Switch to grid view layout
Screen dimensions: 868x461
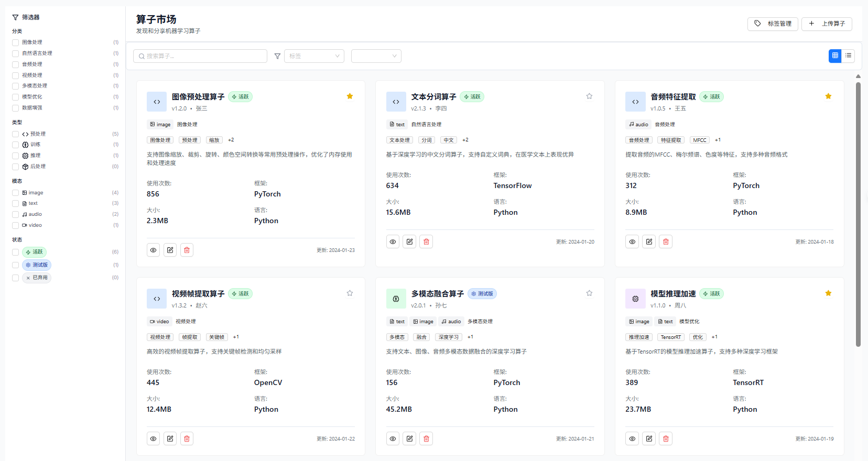coord(835,56)
